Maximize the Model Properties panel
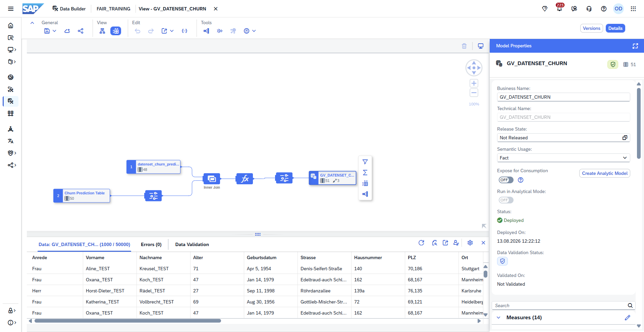 tap(635, 46)
